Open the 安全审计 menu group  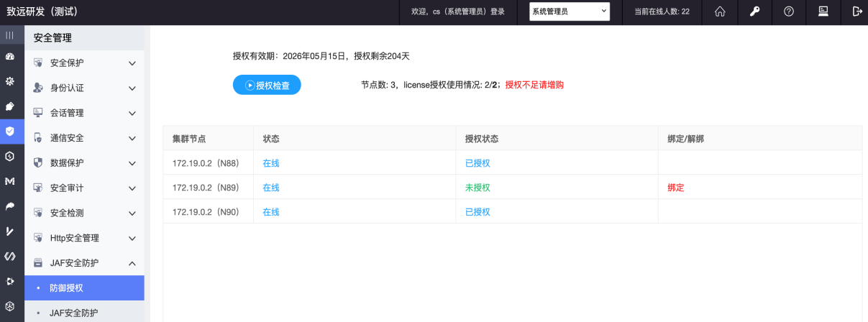(x=84, y=188)
